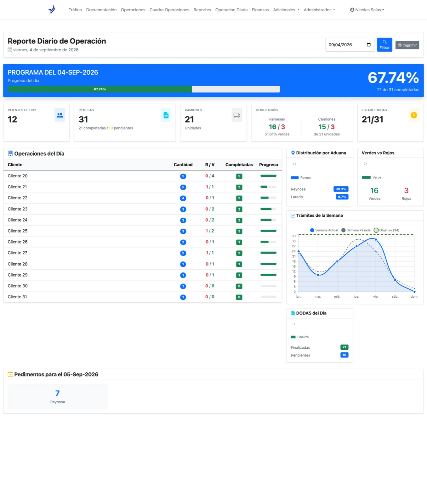Click Cliente 23 progress bar
Viewport: 427px width, 504px height.
pyautogui.click(x=268, y=209)
